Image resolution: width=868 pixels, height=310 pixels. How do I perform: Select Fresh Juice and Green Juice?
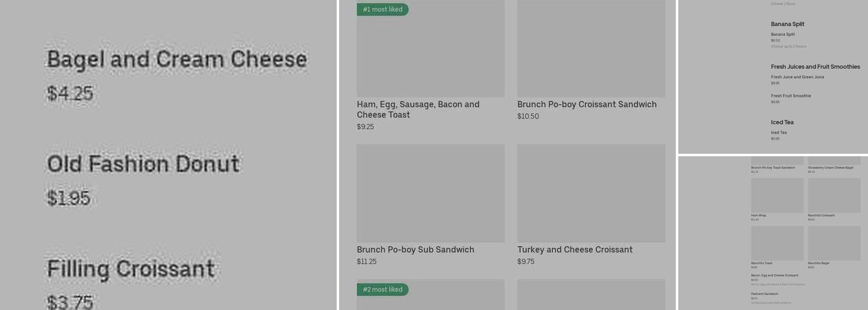point(797,77)
